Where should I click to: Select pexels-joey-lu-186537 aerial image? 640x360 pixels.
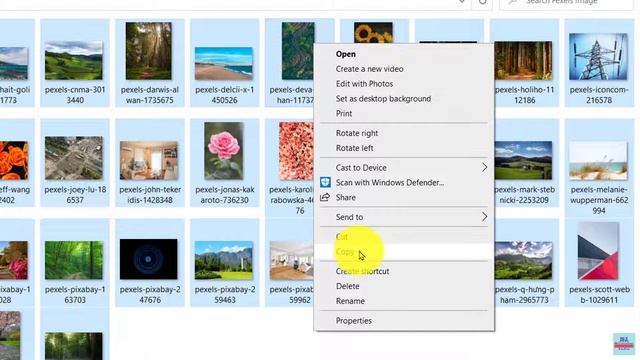point(74,158)
